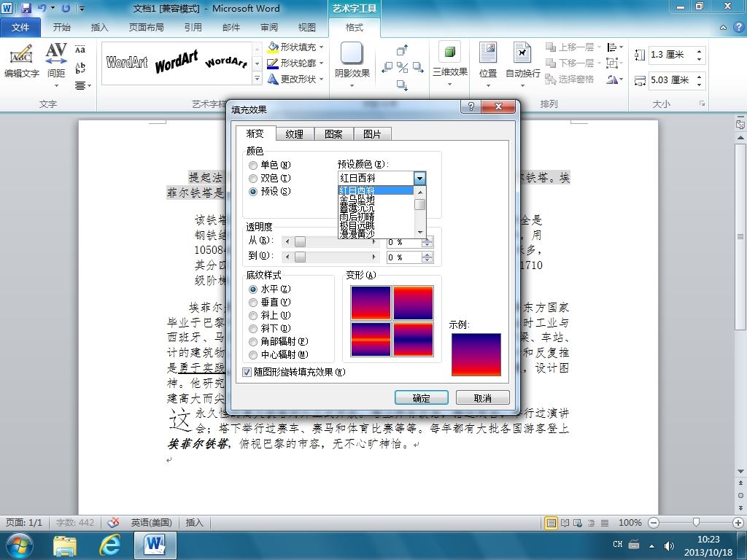Click the Save icon in quick access toolbar

pos(26,8)
